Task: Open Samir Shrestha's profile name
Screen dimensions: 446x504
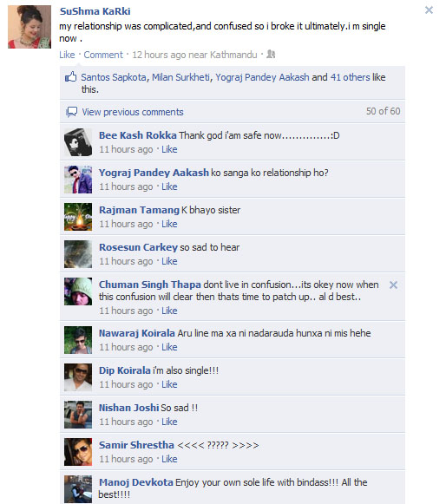Action: 136,445
